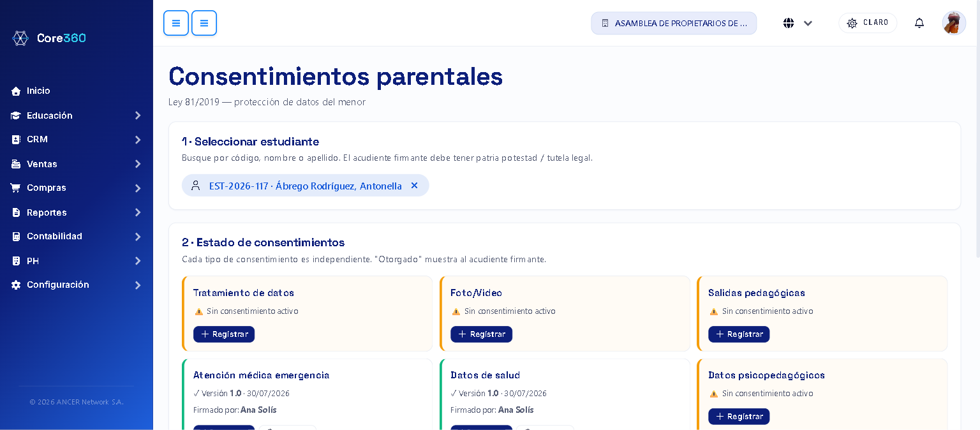This screenshot has height=430, width=980.
Task: Open the notifications bell
Action: coord(919,23)
